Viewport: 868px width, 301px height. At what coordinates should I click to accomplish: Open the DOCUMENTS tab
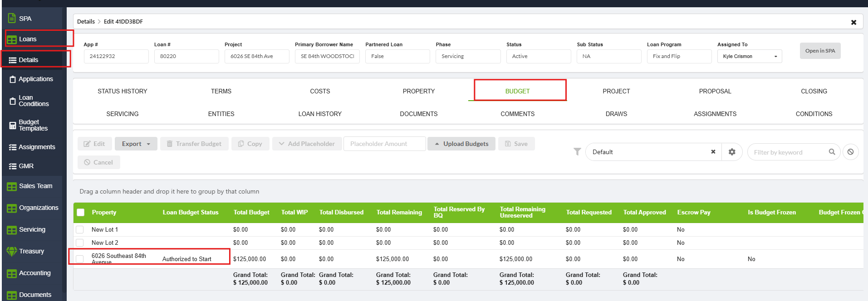419,114
